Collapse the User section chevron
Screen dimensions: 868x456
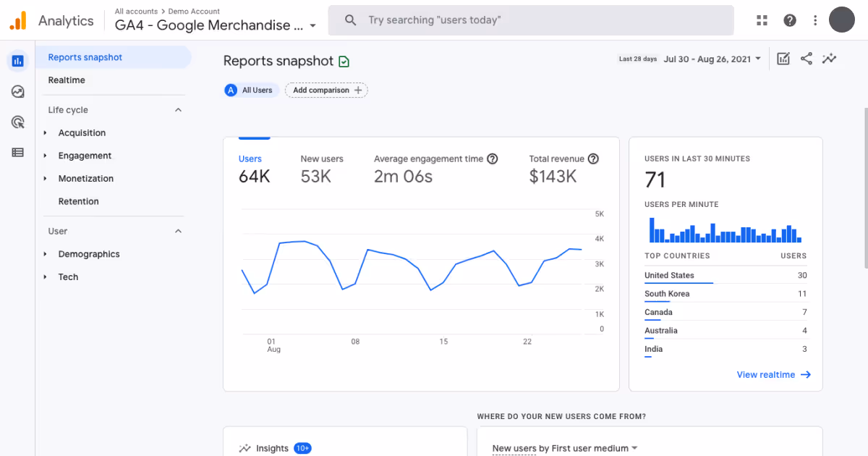click(x=179, y=231)
